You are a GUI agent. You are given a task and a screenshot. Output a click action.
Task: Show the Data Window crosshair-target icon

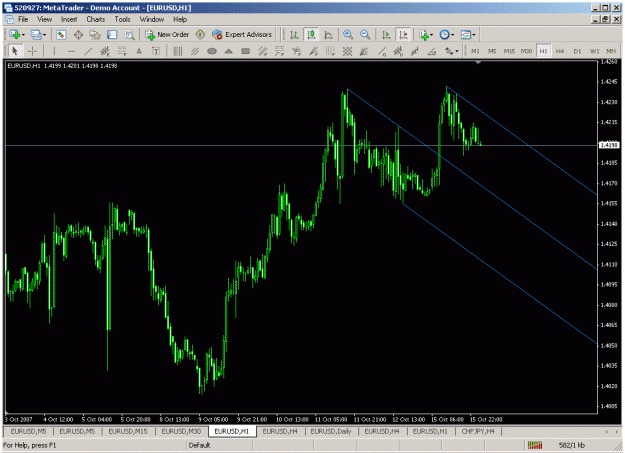point(78,35)
